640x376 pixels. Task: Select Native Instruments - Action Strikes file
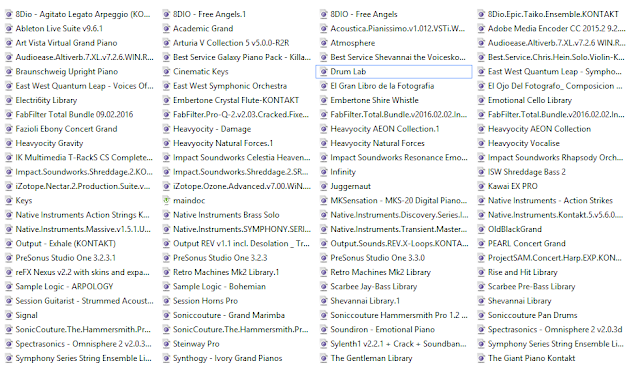pos(551,200)
